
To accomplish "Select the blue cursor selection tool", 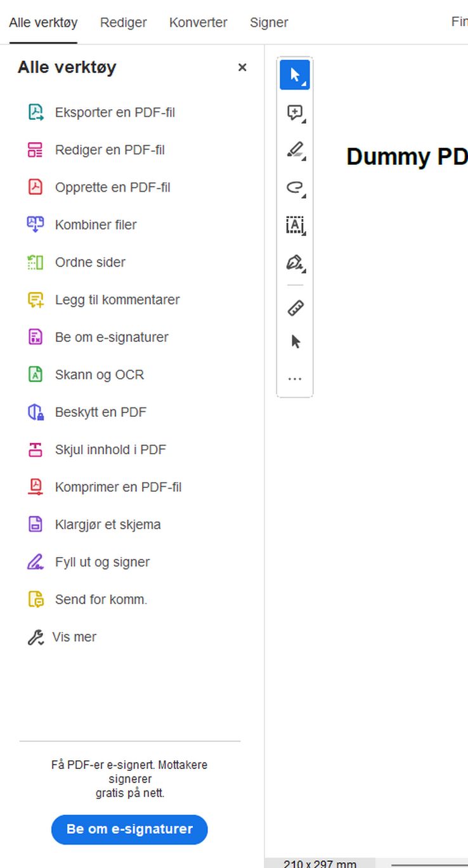I will click(x=295, y=74).
